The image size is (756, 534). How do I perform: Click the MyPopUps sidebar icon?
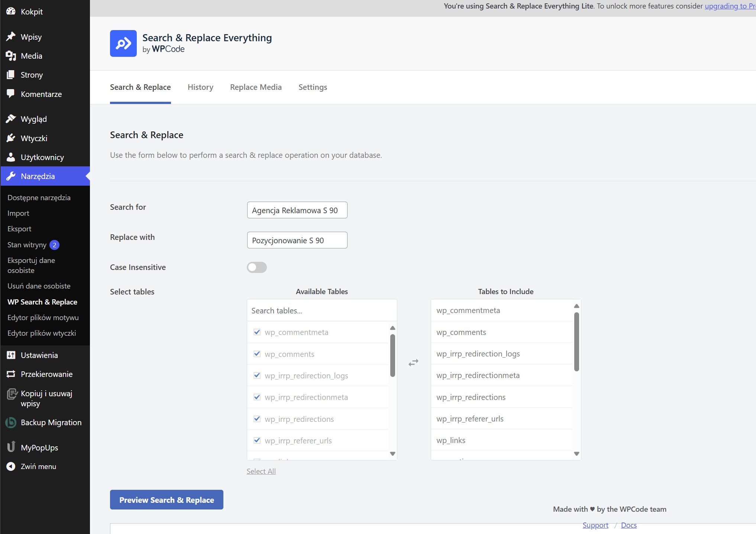(x=11, y=447)
